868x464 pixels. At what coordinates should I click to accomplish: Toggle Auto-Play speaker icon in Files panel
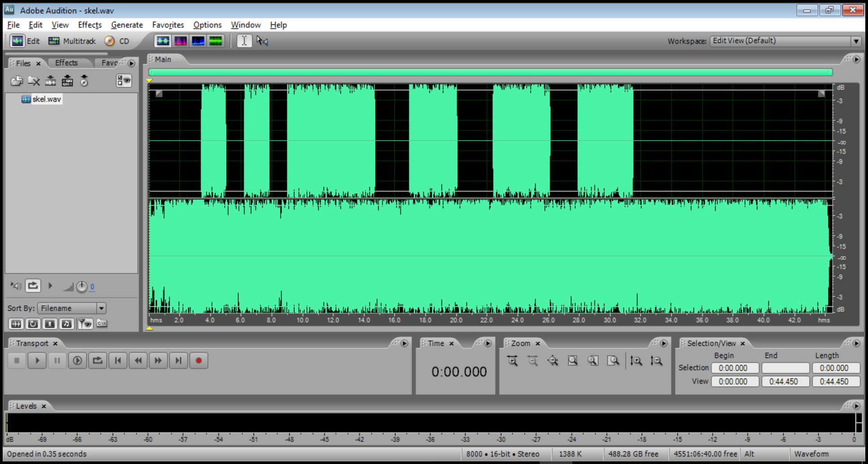16,286
